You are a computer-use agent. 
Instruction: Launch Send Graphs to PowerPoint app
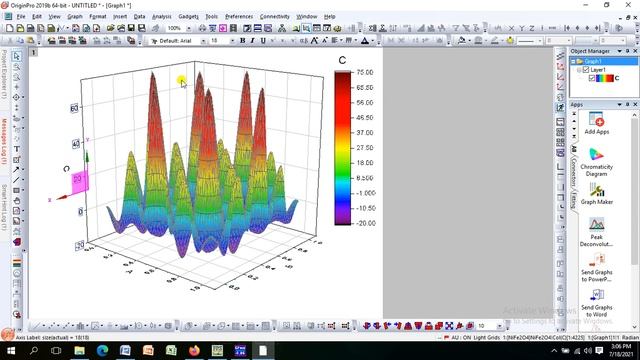pos(596,268)
